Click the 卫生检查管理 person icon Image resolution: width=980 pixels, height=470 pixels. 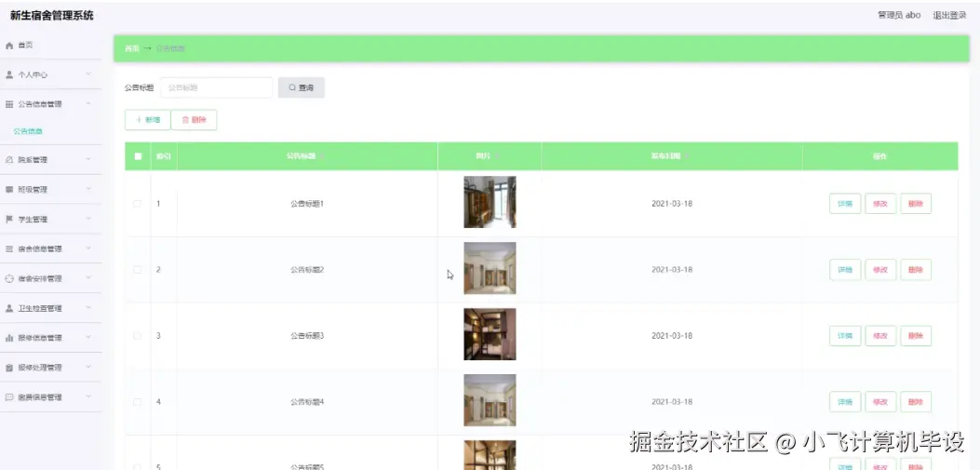coord(9,308)
